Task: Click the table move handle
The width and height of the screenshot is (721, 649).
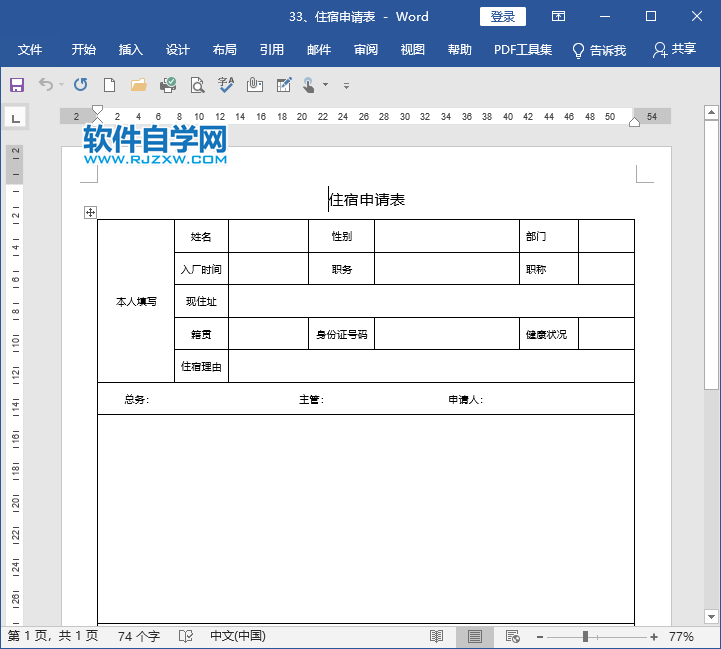Action: 91,213
